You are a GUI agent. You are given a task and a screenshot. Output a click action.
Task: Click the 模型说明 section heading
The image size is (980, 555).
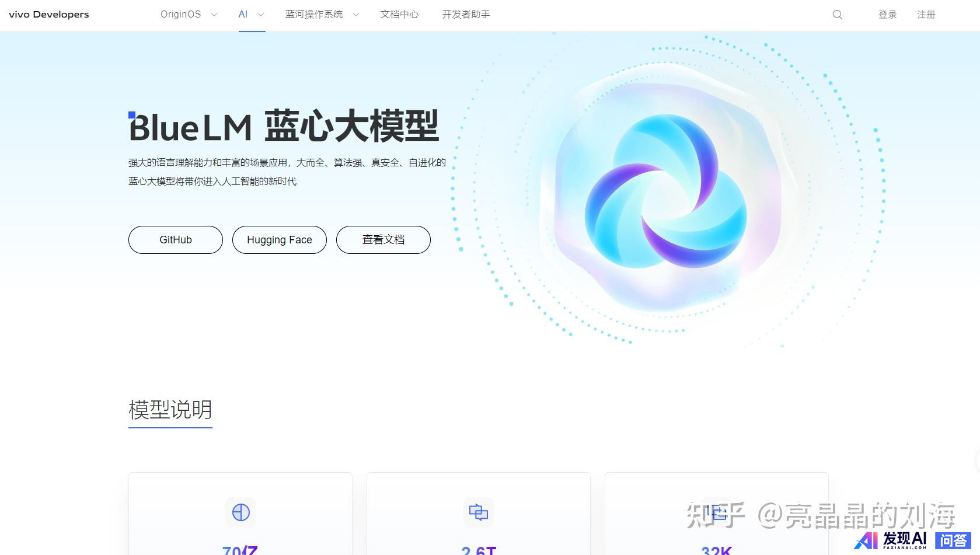click(170, 410)
